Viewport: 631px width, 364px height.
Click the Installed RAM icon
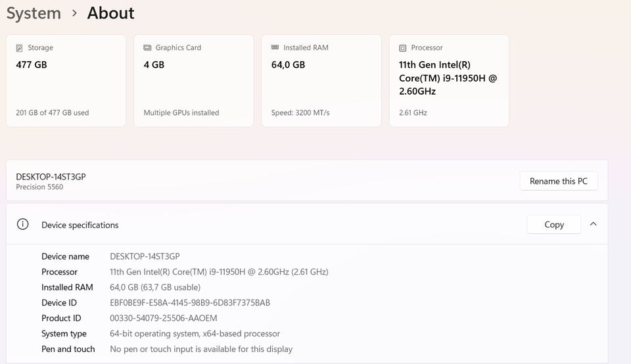click(275, 48)
